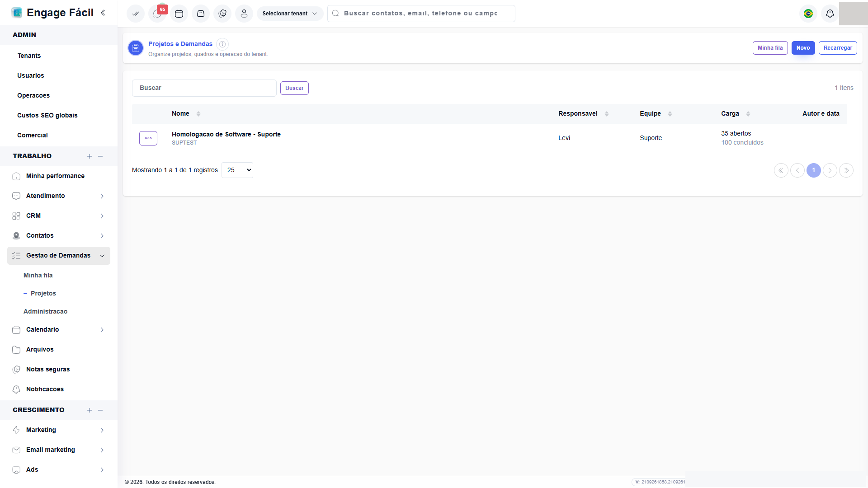Click the Novo button
868x488 pixels.
tap(803, 48)
